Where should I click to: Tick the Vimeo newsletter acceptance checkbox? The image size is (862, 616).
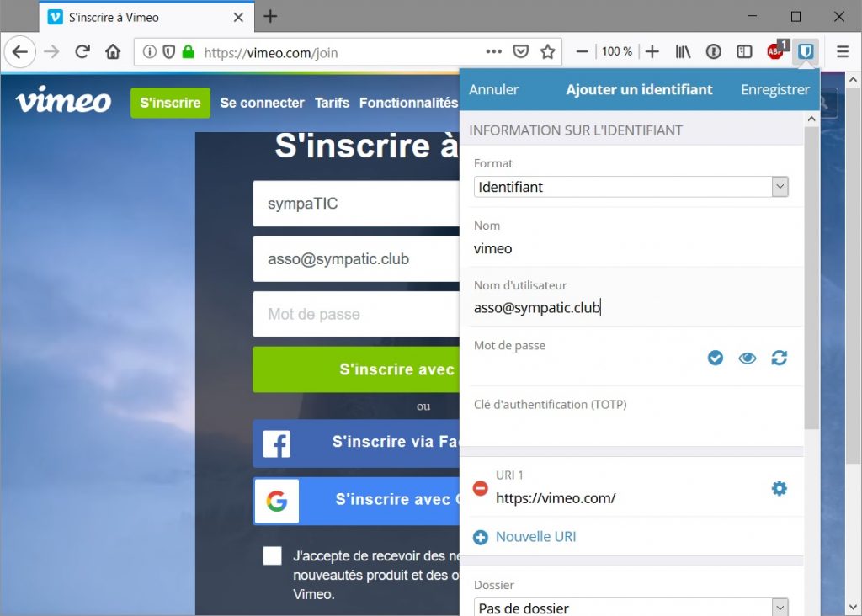point(272,555)
